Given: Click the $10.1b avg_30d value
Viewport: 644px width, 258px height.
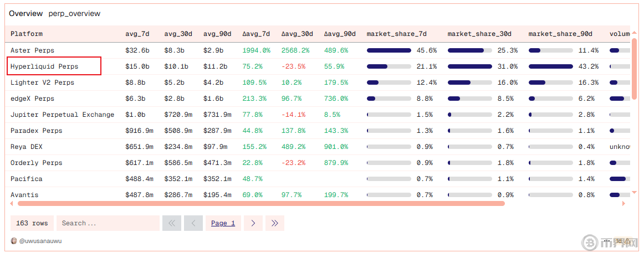Looking at the screenshot, I should [x=176, y=66].
